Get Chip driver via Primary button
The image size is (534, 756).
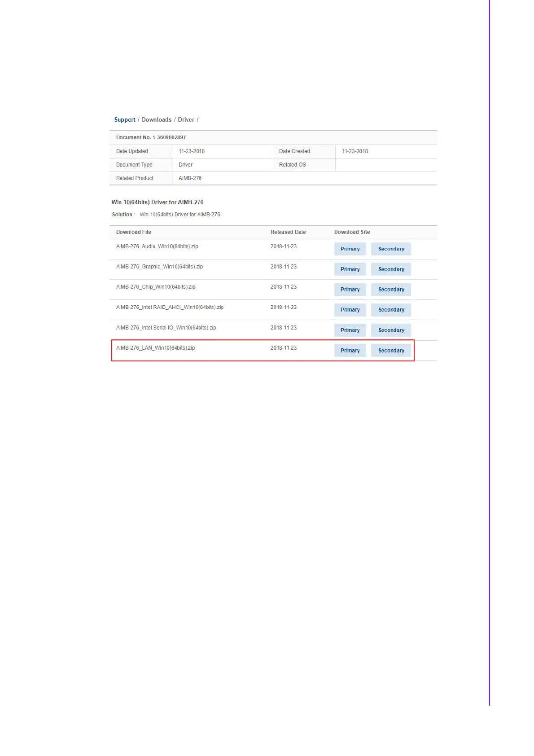click(x=350, y=290)
